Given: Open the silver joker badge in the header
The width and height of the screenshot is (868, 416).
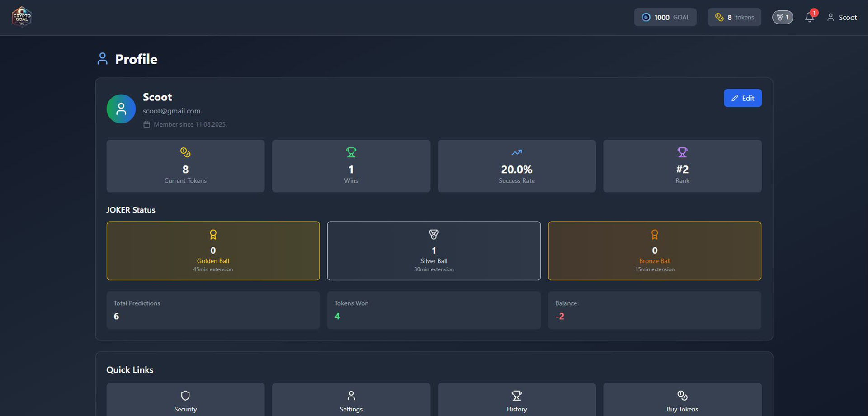Looking at the screenshot, I should tap(783, 17).
